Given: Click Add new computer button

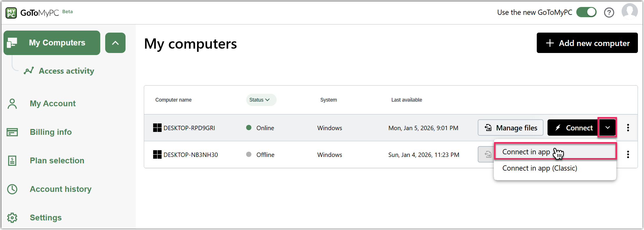Looking at the screenshot, I should click(587, 43).
